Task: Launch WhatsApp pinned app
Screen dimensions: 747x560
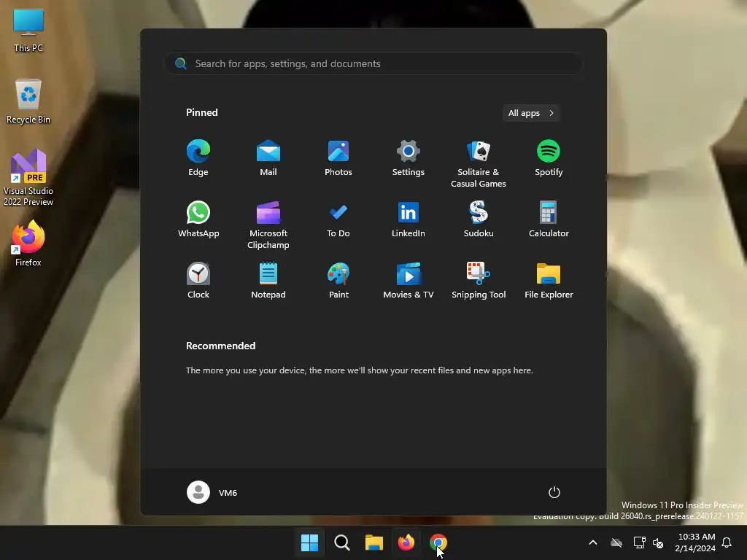Action: (198, 219)
